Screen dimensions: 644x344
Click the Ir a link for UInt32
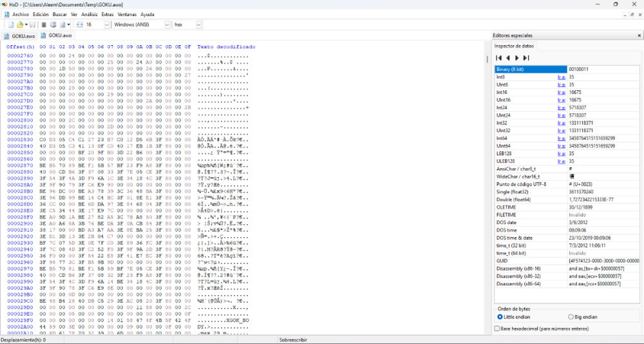point(561,130)
